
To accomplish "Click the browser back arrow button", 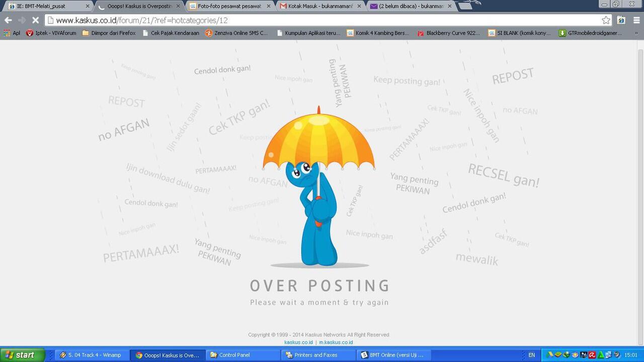I will (x=8, y=20).
